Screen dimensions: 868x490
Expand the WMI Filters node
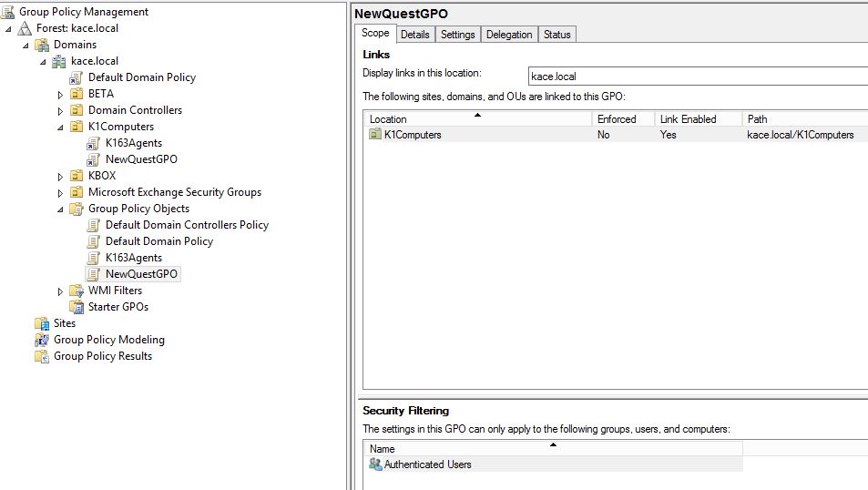pos(60,291)
